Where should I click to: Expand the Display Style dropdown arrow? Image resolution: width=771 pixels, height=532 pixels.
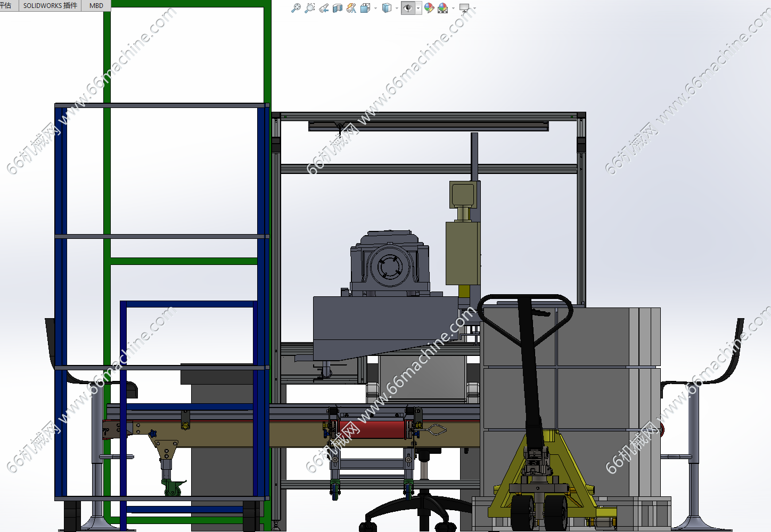[397, 9]
